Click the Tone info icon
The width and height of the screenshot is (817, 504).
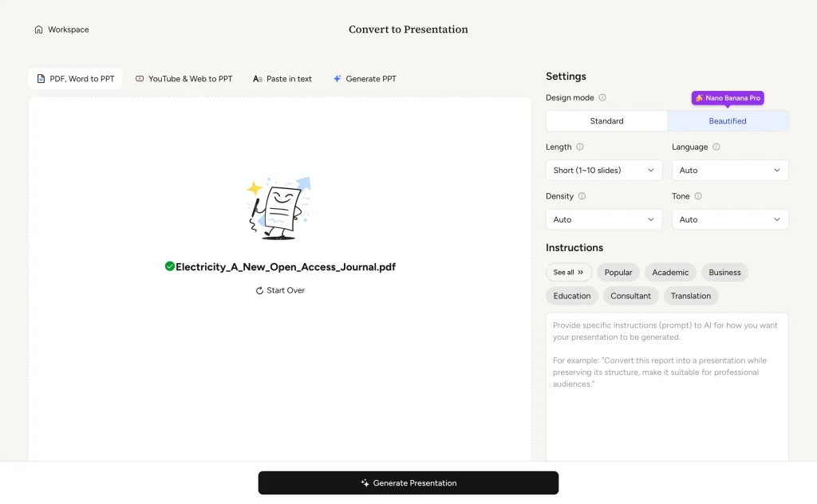(698, 196)
